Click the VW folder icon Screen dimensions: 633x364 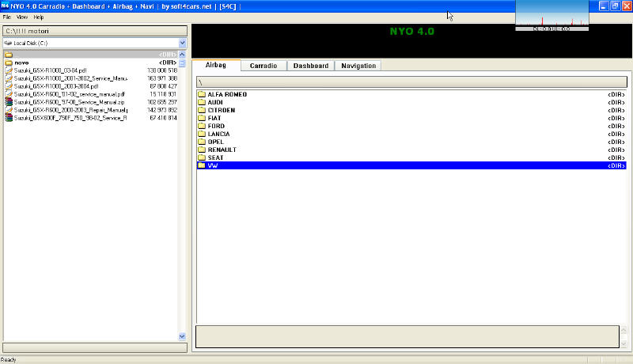pos(201,165)
